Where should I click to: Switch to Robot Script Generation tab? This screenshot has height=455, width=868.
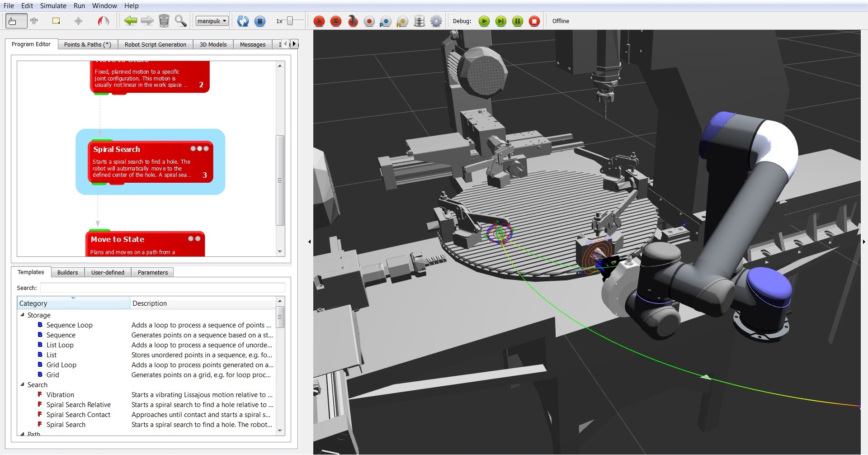point(156,44)
